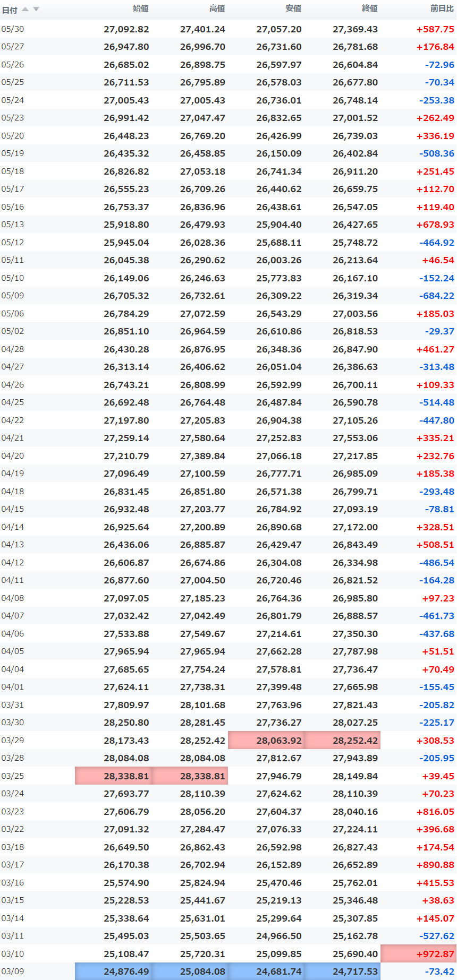Click the 終値 column header
Screen dimensions: 457x980
[x=370, y=8]
